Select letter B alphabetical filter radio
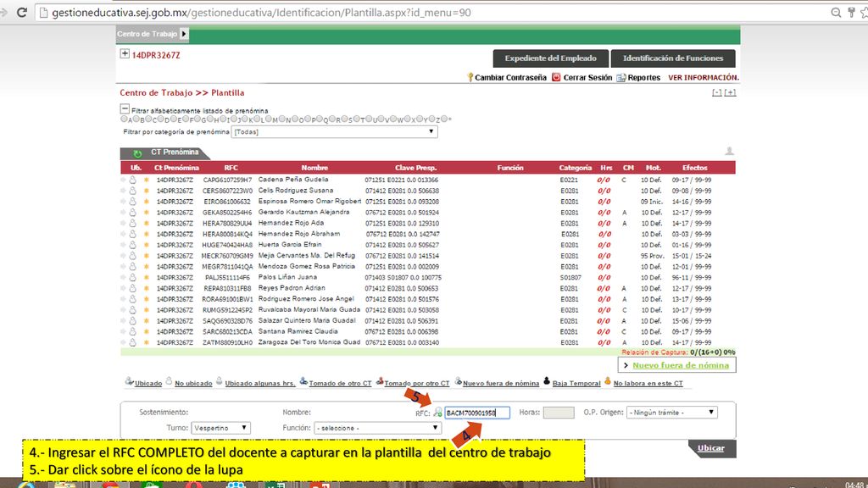Viewport: 868px width, 488px height. [x=136, y=119]
